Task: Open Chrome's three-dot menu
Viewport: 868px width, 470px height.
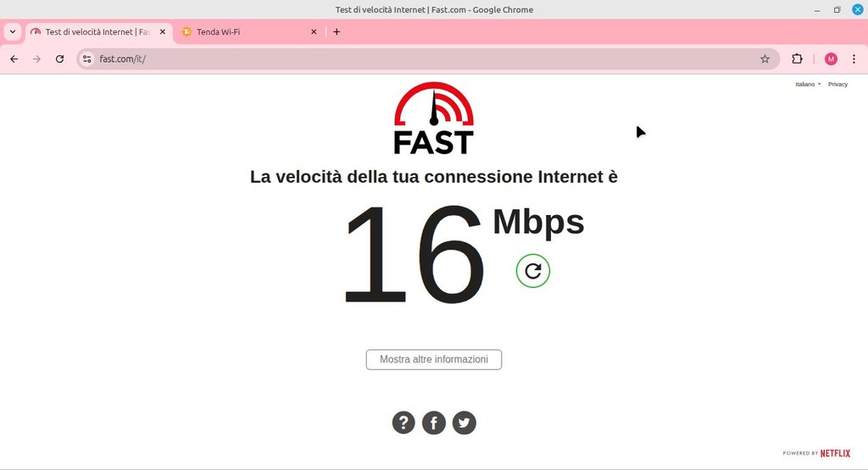Action: [x=854, y=58]
